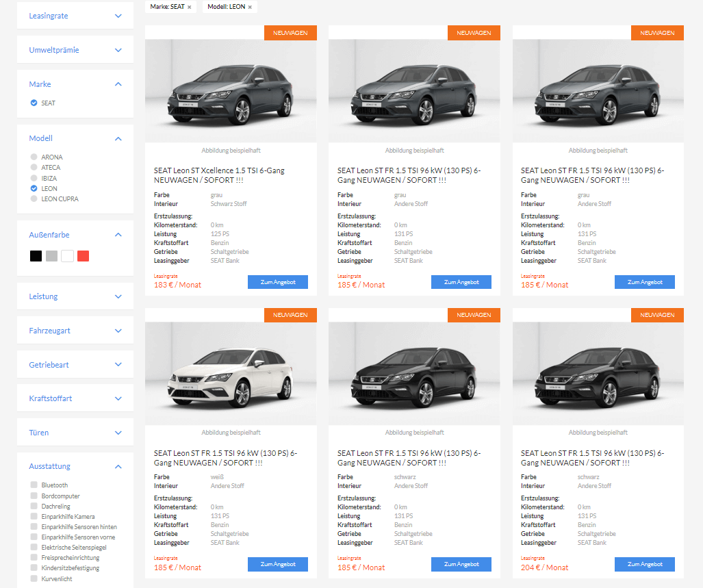Click the 'Getriebeart' filter heading
Screen dimensions: 703x588
49,365
